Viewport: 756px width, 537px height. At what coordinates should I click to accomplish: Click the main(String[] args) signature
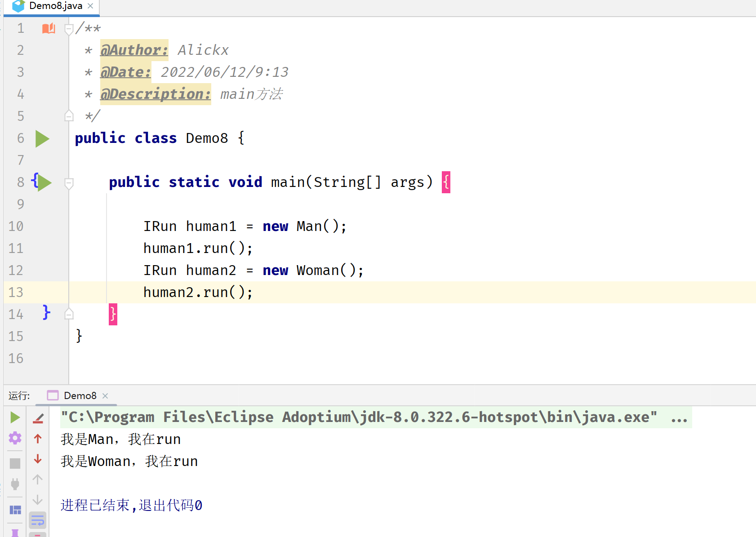352,182
